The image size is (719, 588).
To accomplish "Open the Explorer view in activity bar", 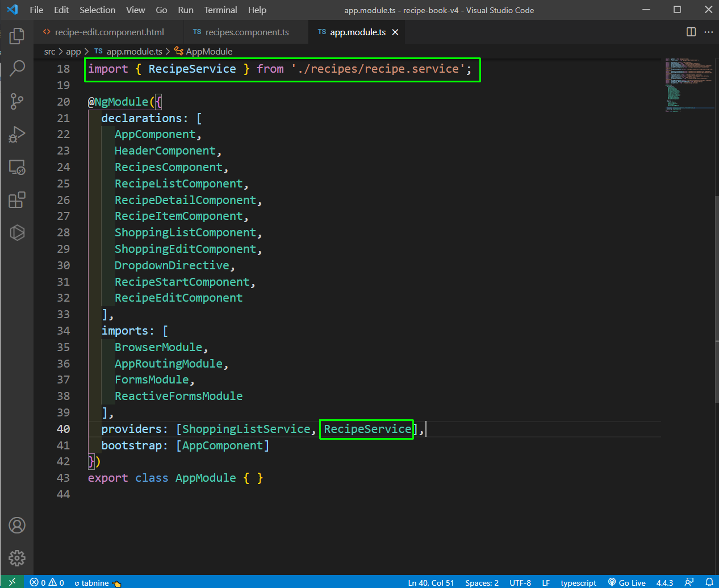I will tap(17, 36).
